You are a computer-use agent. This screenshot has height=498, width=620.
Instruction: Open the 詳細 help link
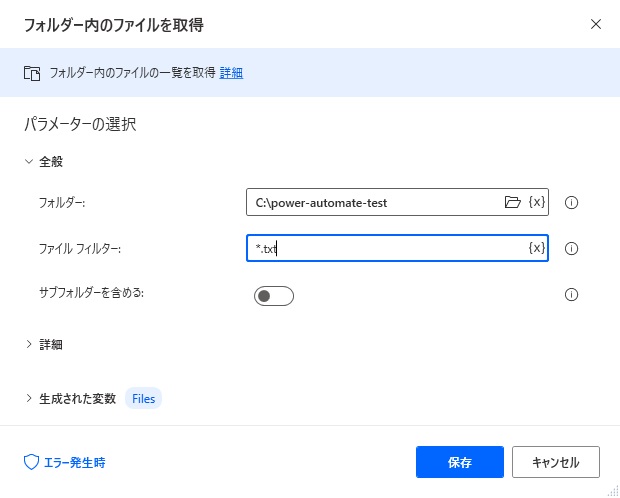[x=231, y=73]
